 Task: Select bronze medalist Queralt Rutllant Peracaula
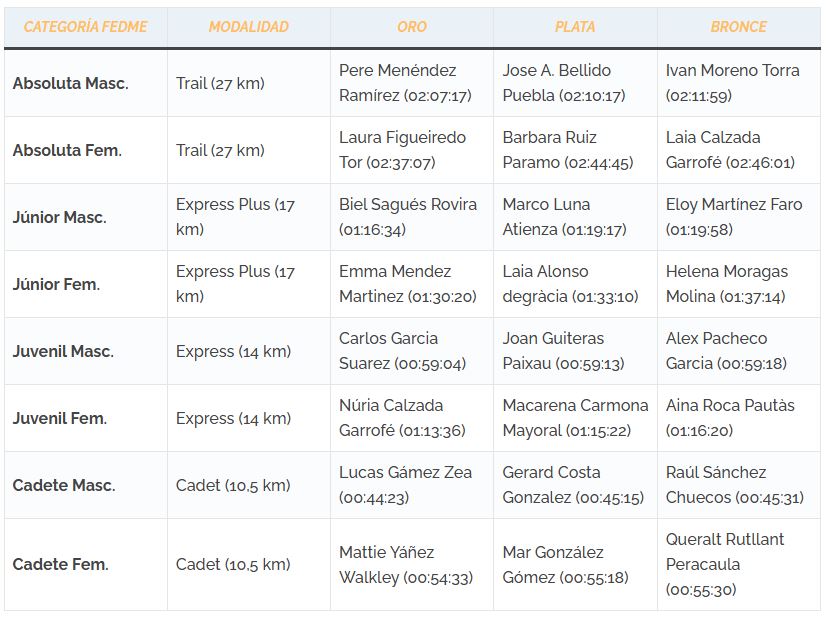tap(725, 564)
